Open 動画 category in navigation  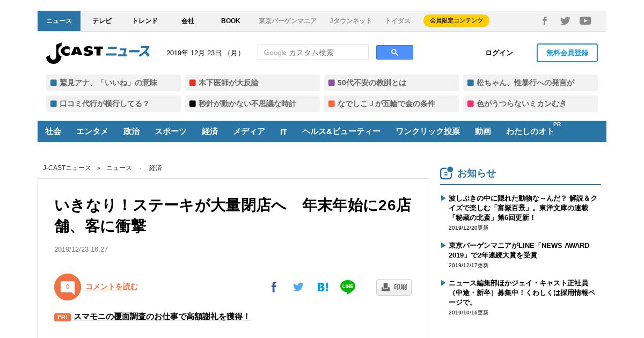click(x=483, y=131)
